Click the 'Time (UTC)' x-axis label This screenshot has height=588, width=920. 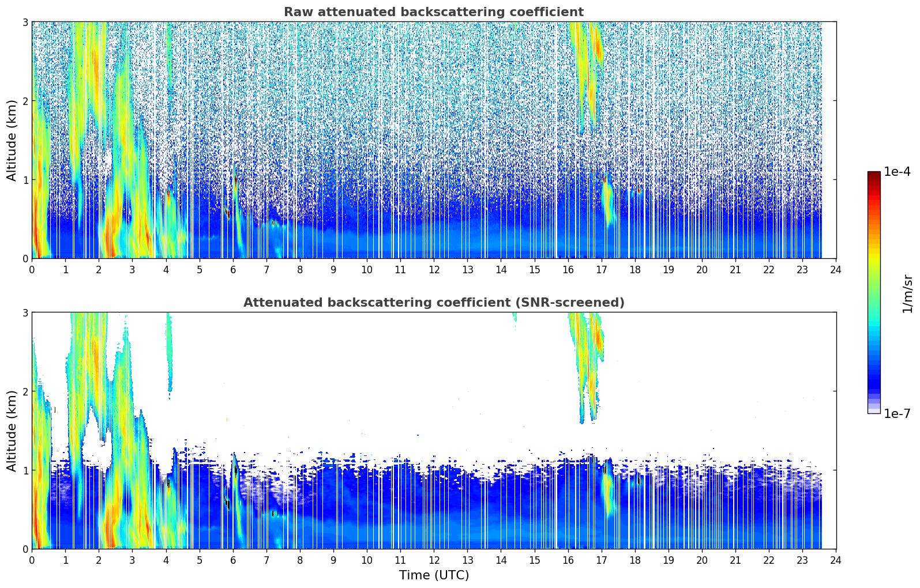434,575
